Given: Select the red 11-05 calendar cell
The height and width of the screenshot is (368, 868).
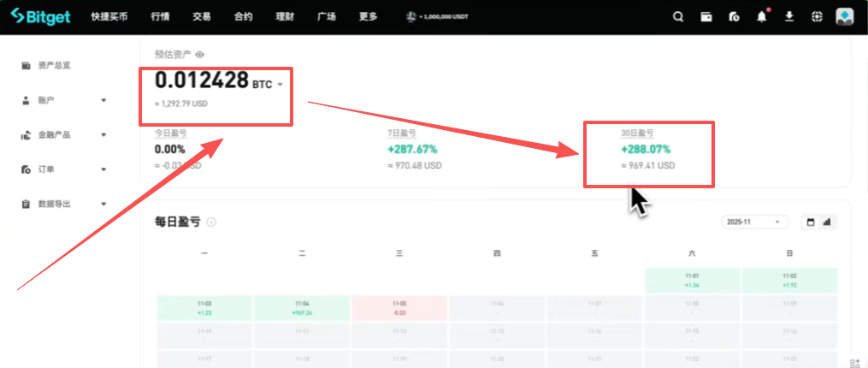Looking at the screenshot, I should point(399,308).
